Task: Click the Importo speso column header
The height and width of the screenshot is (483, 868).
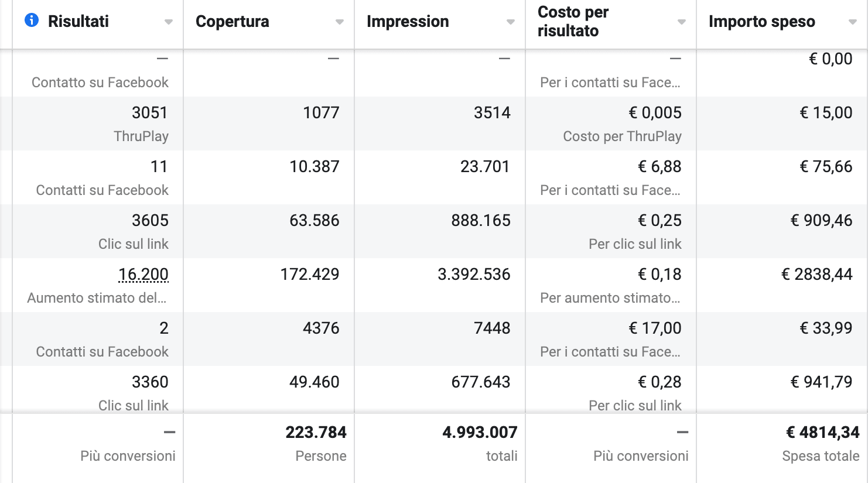Action: point(761,22)
